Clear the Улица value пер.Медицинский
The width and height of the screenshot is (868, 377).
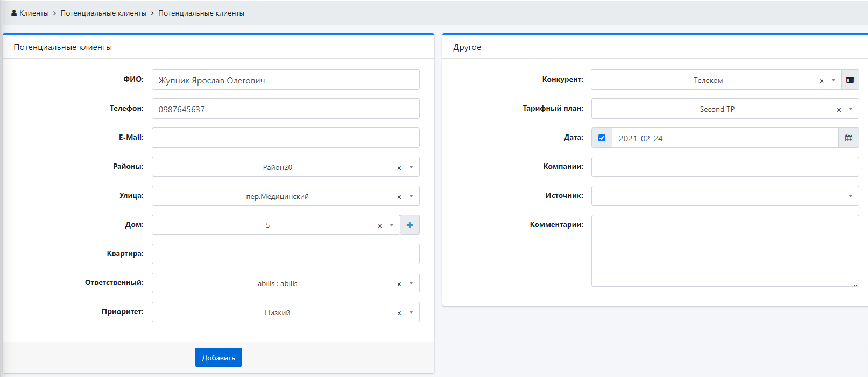[399, 197]
